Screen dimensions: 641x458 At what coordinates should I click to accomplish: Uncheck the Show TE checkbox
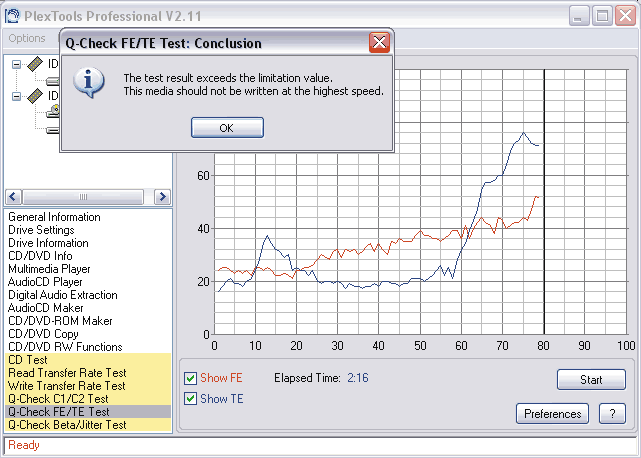[191, 399]
